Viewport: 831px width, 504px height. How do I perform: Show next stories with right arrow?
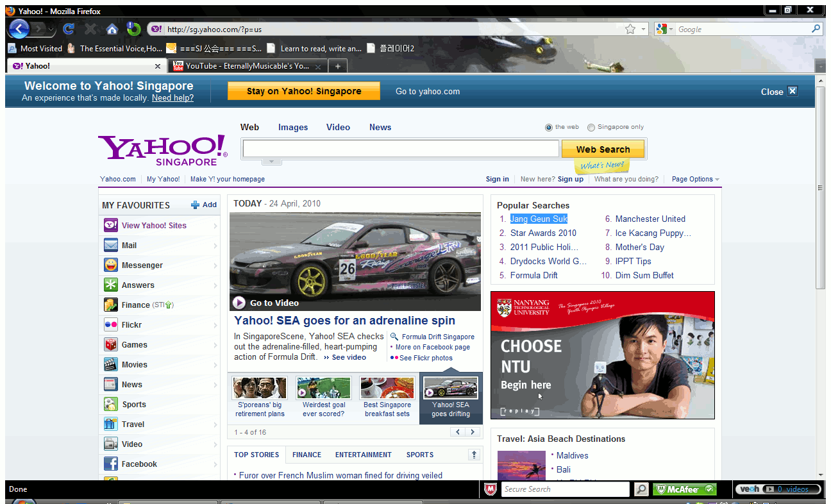tap(473, 432)
